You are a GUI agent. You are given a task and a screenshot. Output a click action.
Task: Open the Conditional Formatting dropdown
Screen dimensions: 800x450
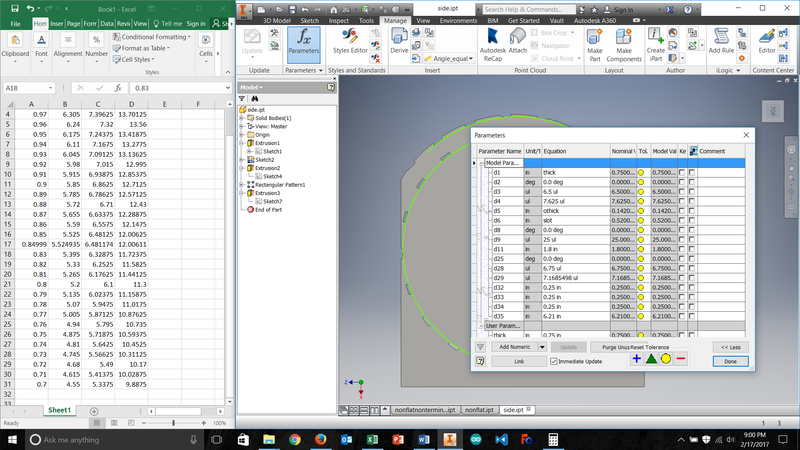(x=154, y=37)
